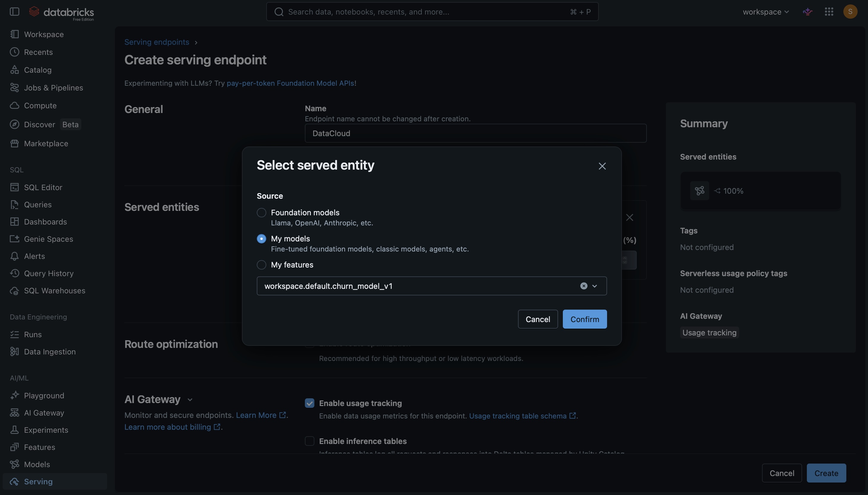Click the Discover compass icon

coord(14,125)
